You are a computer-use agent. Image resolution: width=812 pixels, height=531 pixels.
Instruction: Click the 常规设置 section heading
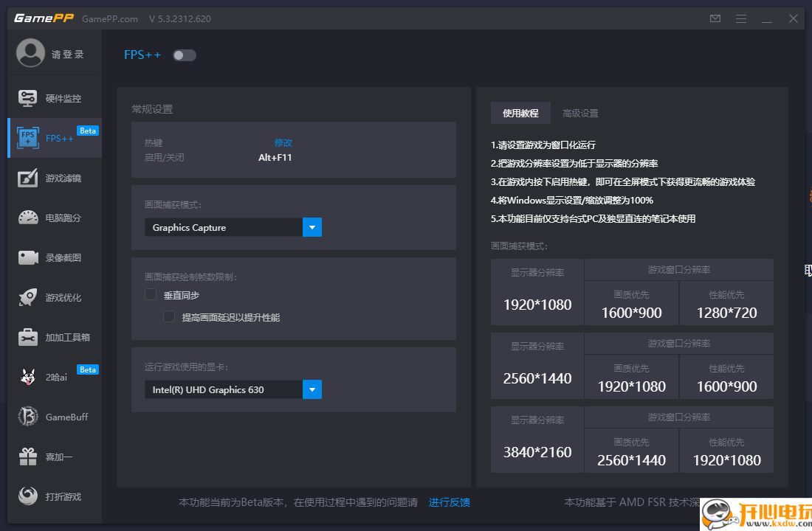click(152, 109)
